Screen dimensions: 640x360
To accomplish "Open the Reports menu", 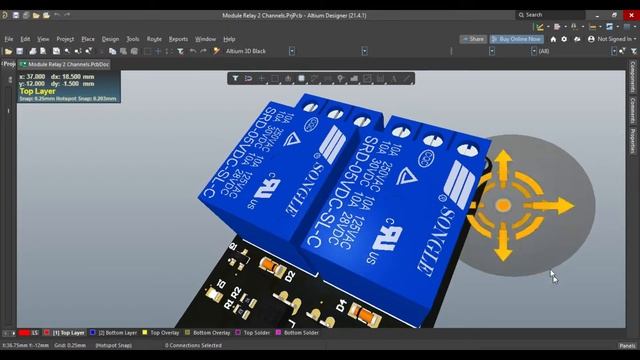I will coord(178,39).
